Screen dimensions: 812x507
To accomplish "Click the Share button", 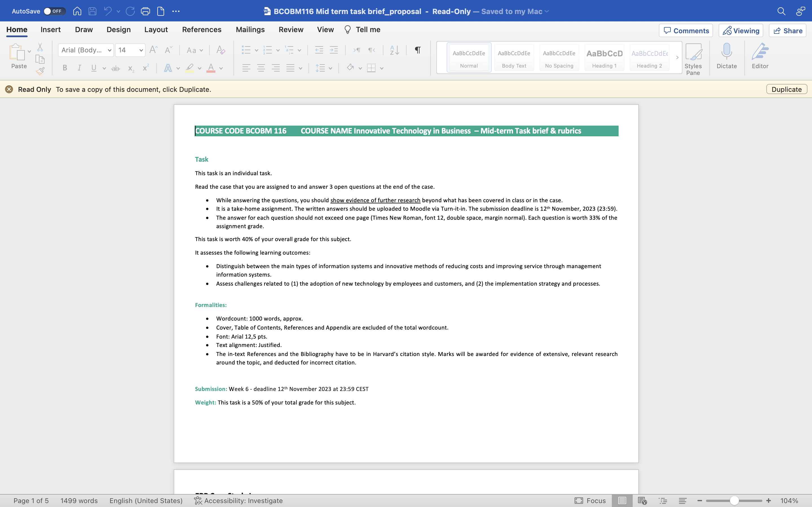I will coord(787,30).
